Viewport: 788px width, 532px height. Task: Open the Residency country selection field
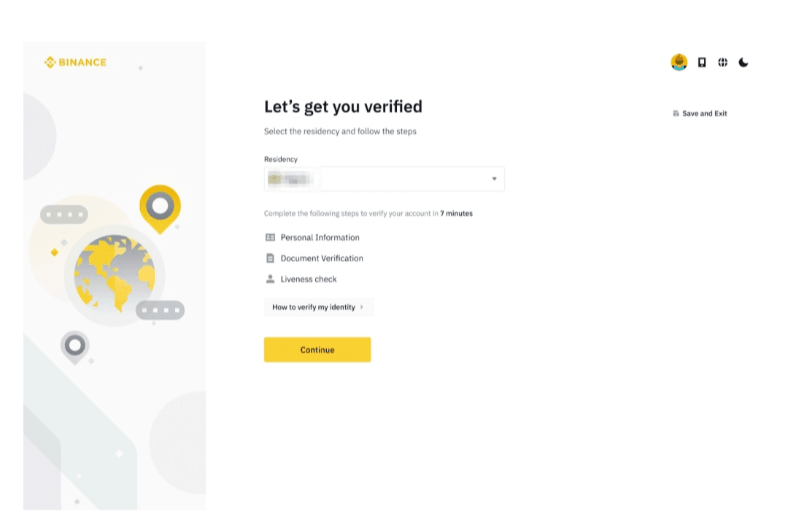pyautogui.click(x=384, y=179)
